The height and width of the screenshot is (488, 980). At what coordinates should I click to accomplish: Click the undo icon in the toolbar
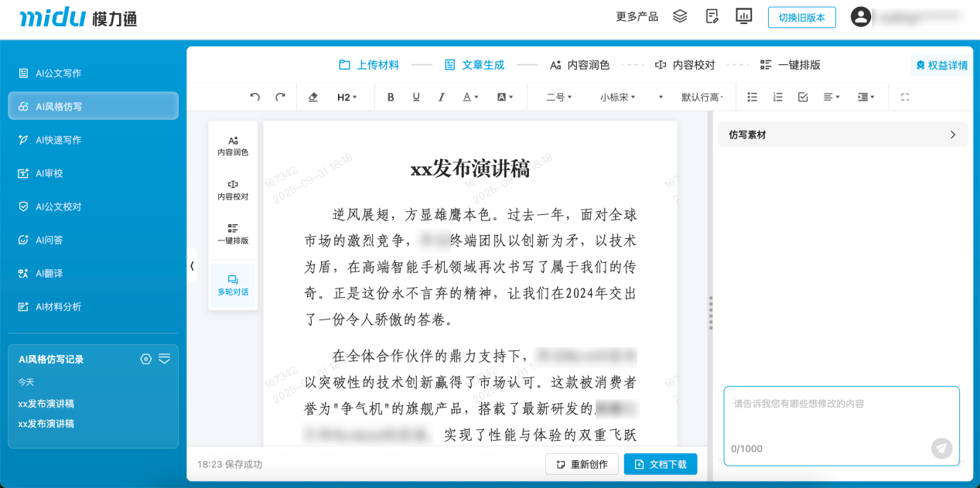pos(254,97)
